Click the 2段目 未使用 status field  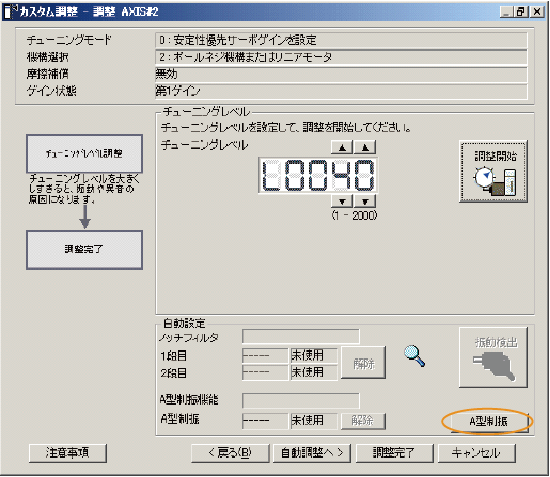[x=314, y=372]
